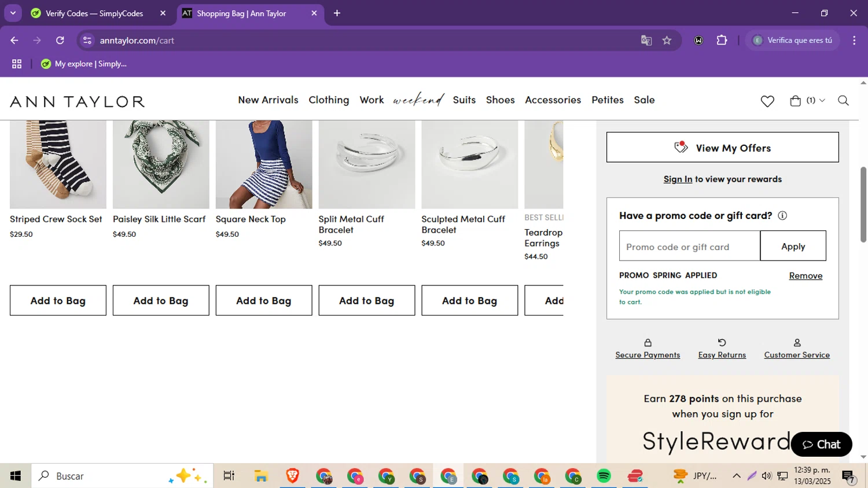Image resolution: width=868 pixels, height=488 pixels.
Task: Click the promo code info icon
Action: [x=782, y=215]
